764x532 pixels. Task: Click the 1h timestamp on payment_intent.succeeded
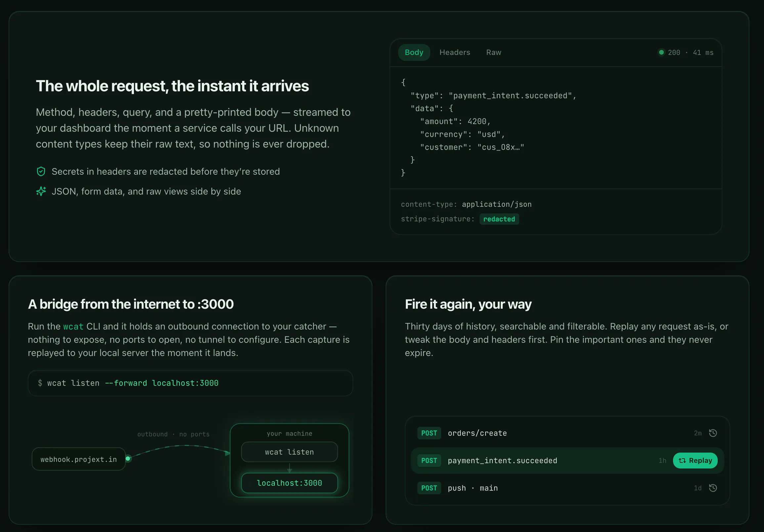[662, 461]
